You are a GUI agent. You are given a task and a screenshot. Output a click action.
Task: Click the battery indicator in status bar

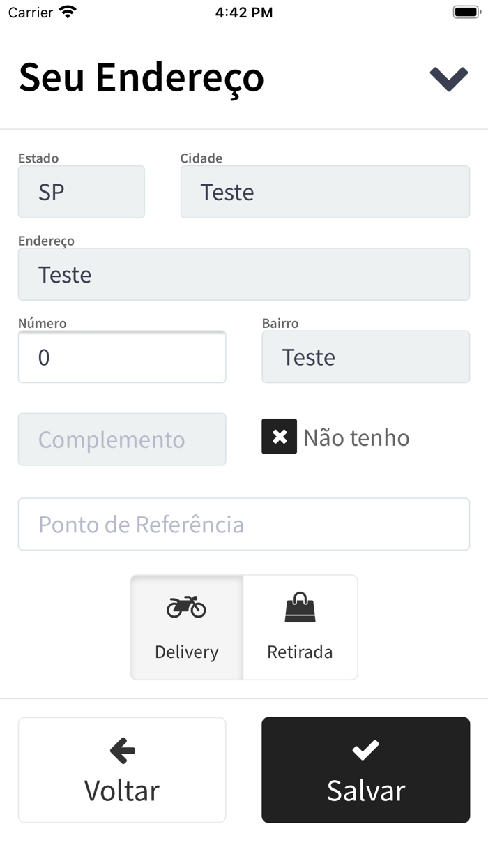pos(464,11)
